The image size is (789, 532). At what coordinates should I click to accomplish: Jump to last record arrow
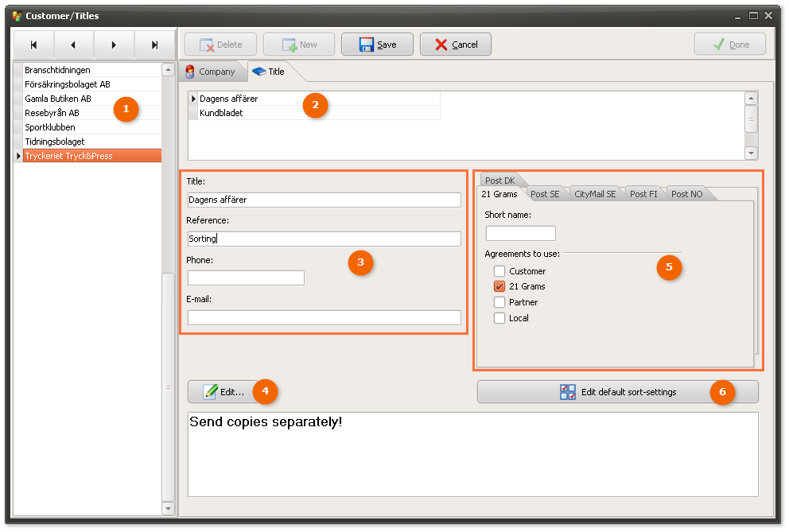coord(154,45)
